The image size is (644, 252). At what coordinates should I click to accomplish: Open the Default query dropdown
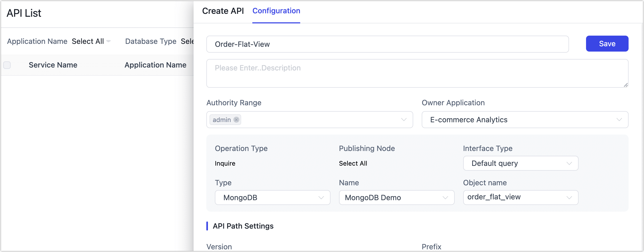[x=521, y=163]
